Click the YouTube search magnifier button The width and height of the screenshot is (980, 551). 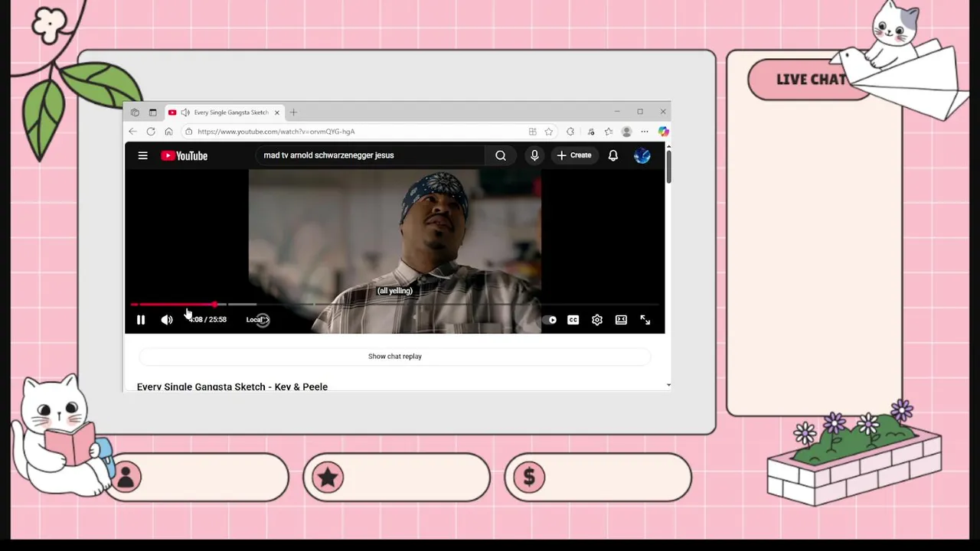tap(501, 155)
